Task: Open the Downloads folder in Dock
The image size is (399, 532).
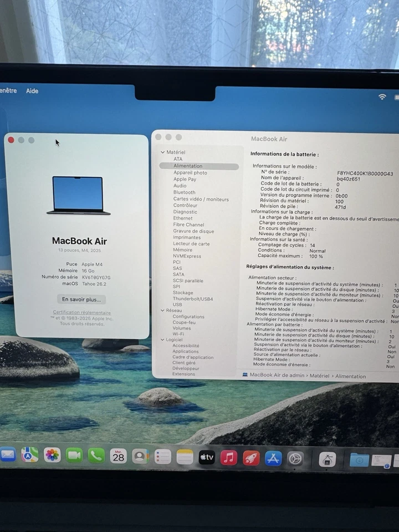Action: click(x=359, y=460)
